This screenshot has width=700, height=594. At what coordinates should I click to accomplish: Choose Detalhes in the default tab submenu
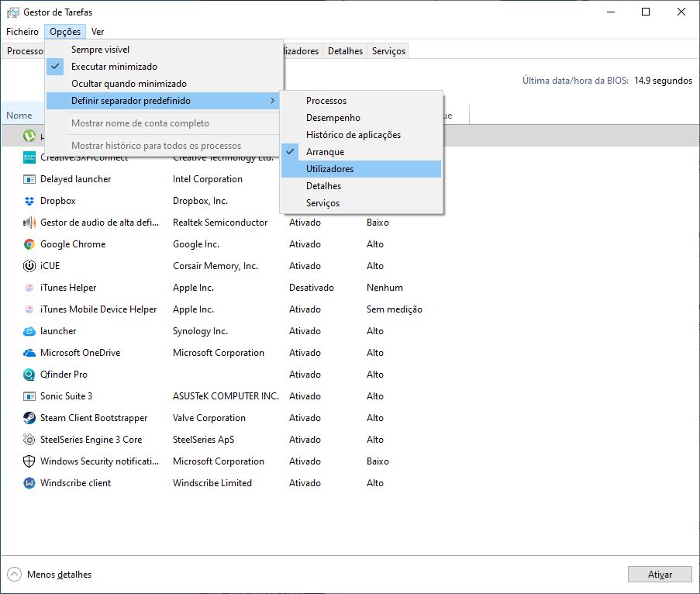pyautogui.click(x=361, y=186)
